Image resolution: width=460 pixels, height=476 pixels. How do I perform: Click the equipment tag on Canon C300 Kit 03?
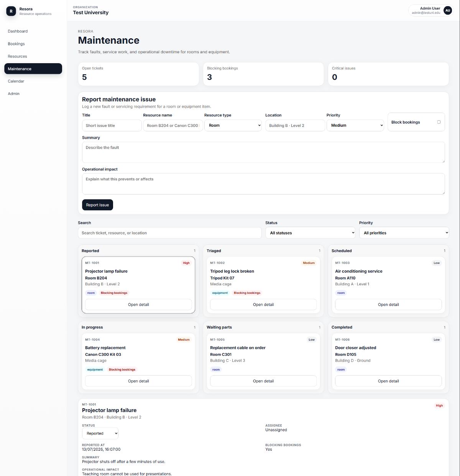click(95, 370)
